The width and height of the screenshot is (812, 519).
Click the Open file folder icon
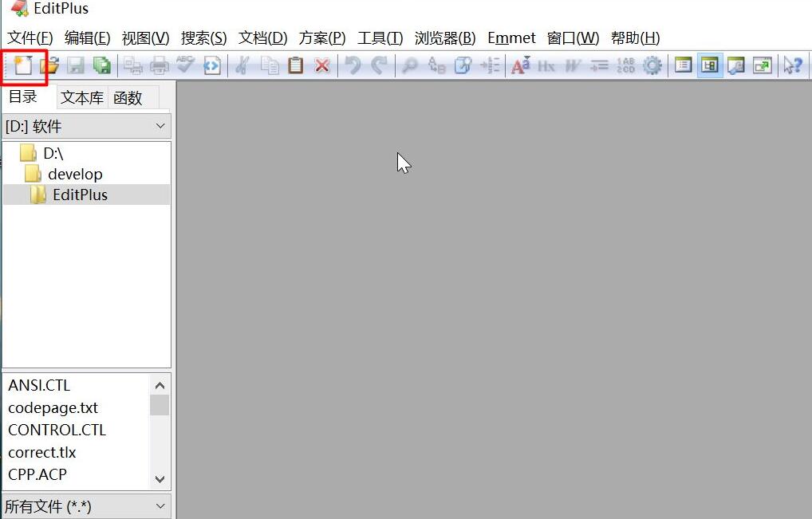coord(49,65)
